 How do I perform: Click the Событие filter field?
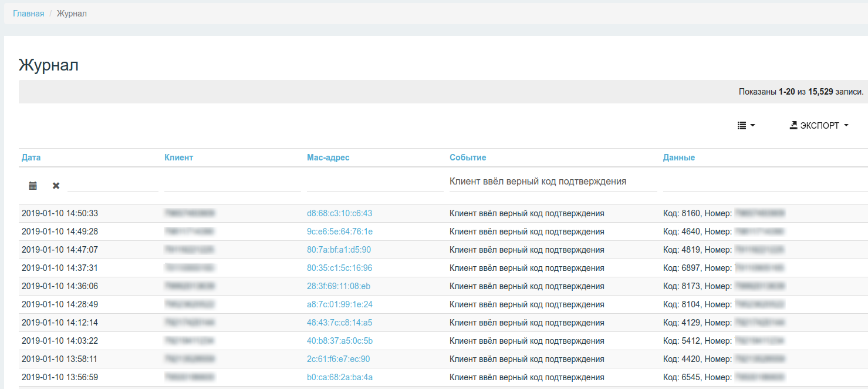tap(553, 182)
